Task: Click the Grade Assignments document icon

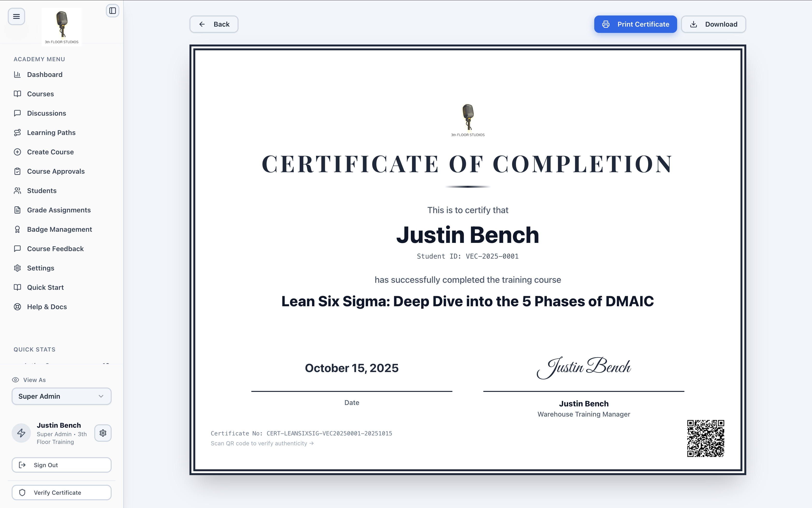Action: tap(17, 210)
